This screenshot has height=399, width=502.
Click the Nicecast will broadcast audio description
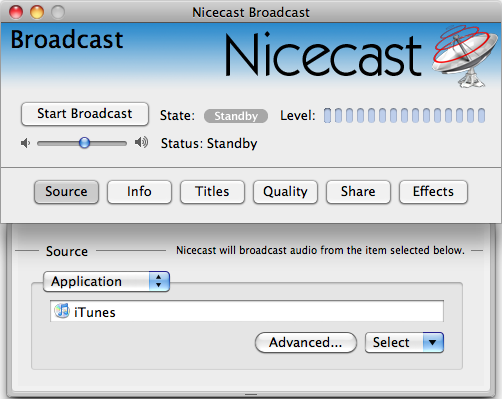click(x=320, y=250)
